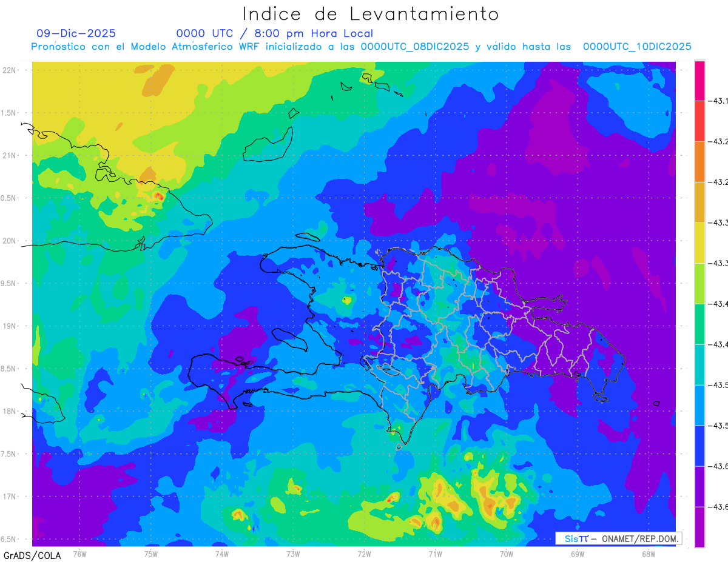Viewport: 728px width, 562px height.
Task: Click the yellow swatch in the colorbar
Action: pyautogui.click(x=699, y=243)
